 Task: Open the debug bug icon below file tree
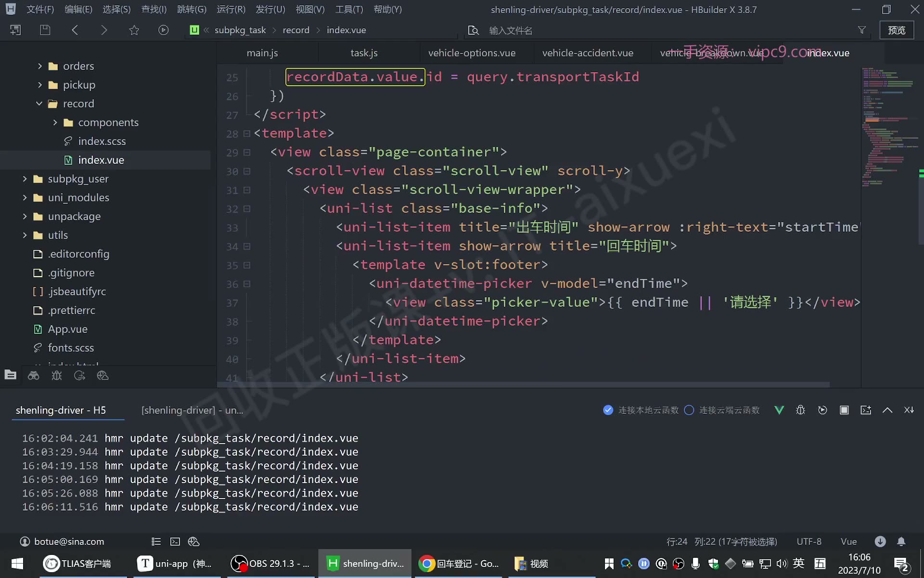point(57,376)
